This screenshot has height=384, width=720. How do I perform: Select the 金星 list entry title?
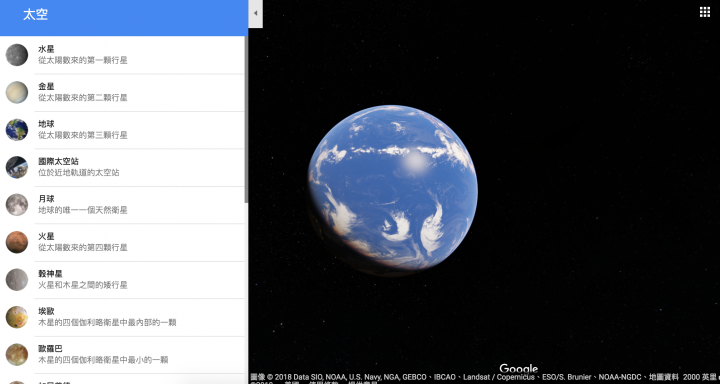point(46,86)
